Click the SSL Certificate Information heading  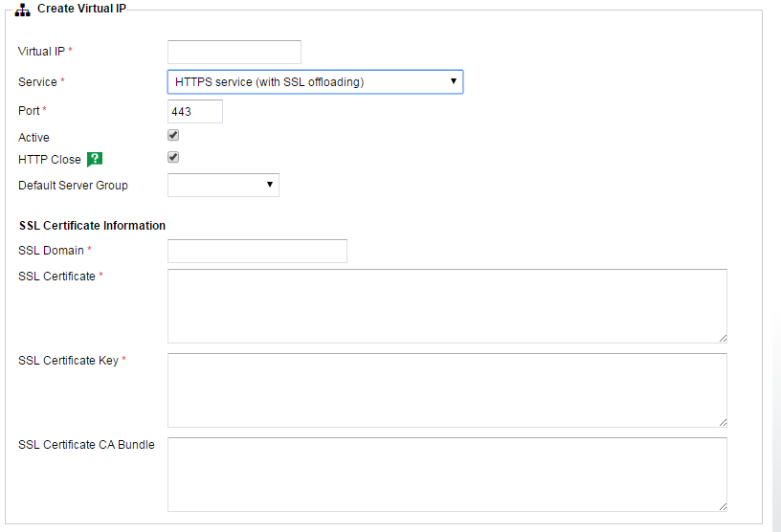[92, 226]
